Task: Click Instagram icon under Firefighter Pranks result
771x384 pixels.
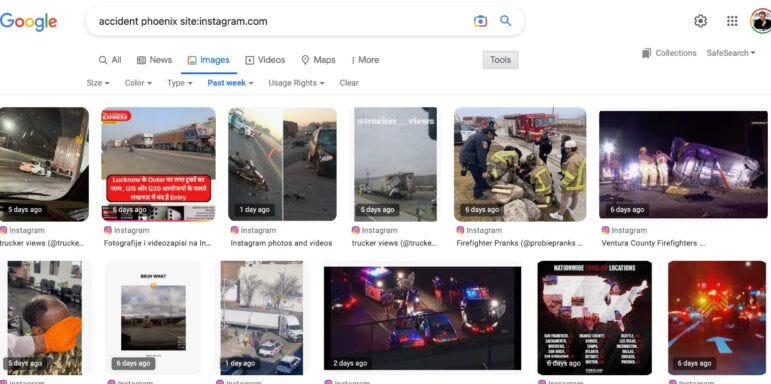Action: pyautogui.click(x=460, y=230)
